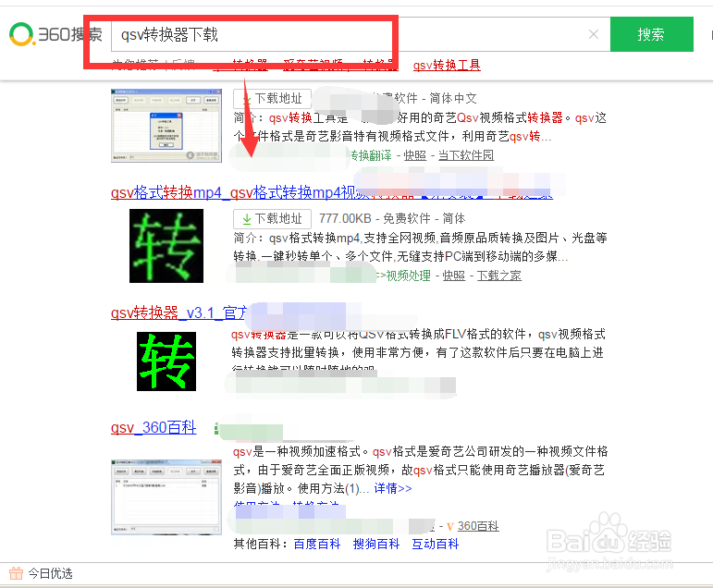
Task: Visit the 当下软件园 source link
Action: pyautogui.click(x=466, y=155)
